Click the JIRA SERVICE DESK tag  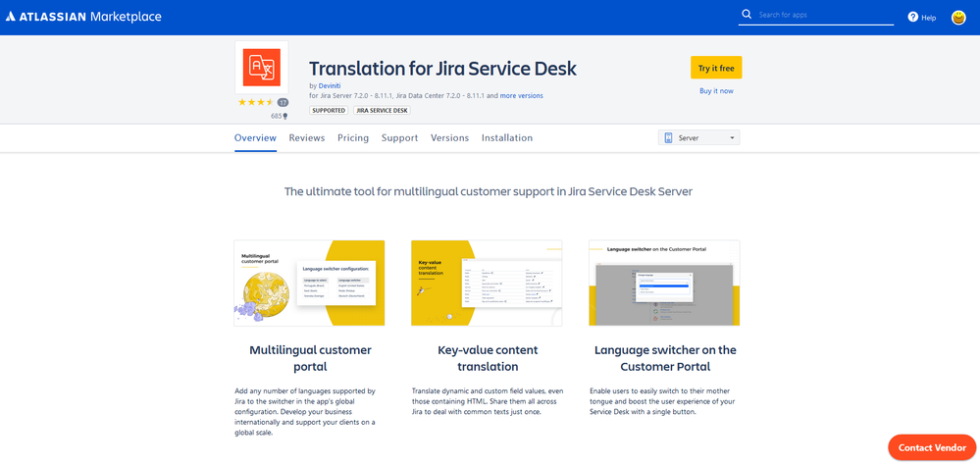pos(382,111)
